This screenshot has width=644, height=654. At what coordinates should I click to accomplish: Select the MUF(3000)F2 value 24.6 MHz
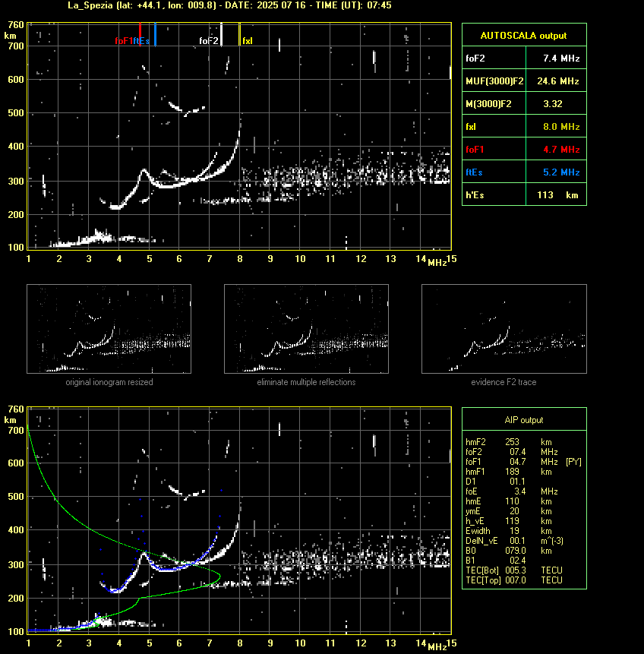point(557,81)
